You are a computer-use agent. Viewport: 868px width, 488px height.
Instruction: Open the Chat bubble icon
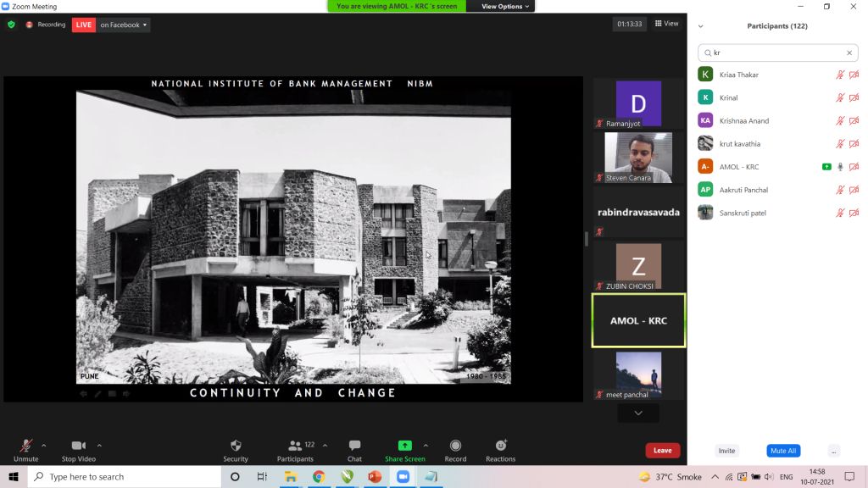click(x=354, y=446)
